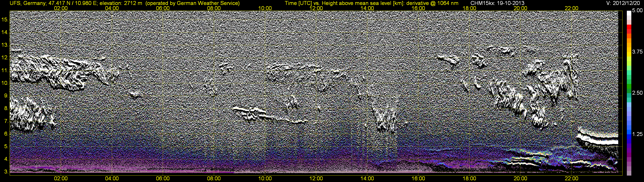Click the "15." height axis label
Image resolution: width=644 pixels, height=182 pixels.
pyautogui.click(x=5, y=19)
